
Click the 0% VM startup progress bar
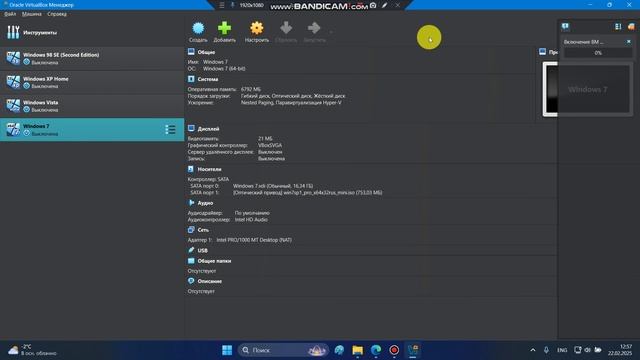pos(598,53)
